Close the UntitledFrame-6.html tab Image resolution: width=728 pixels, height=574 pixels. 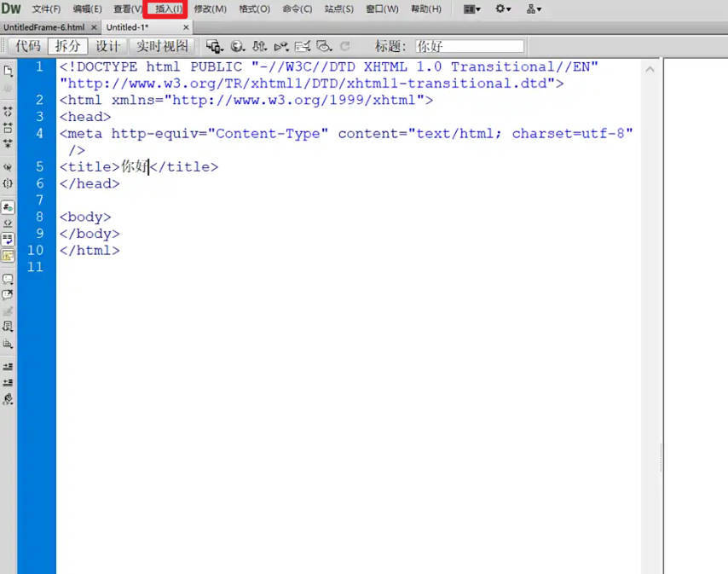[x=94, y=27]
